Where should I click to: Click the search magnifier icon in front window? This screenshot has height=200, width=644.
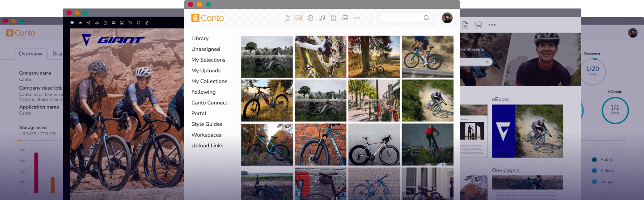tap(426, 18)
